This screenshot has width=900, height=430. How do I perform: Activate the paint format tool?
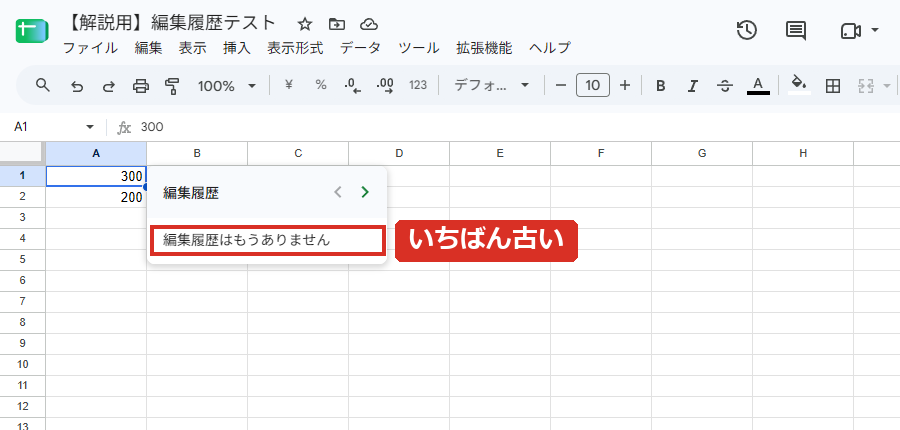172,86
